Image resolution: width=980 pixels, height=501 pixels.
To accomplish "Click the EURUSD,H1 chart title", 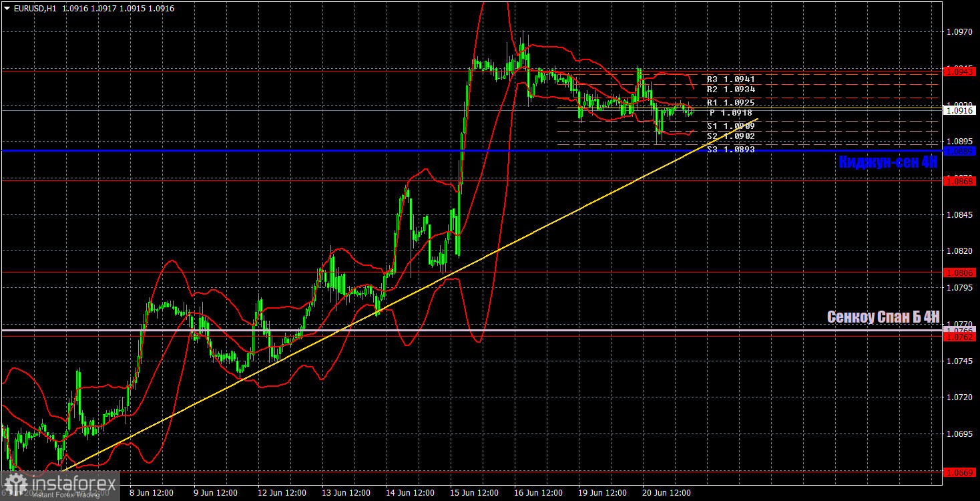I will tap(35, 9).
